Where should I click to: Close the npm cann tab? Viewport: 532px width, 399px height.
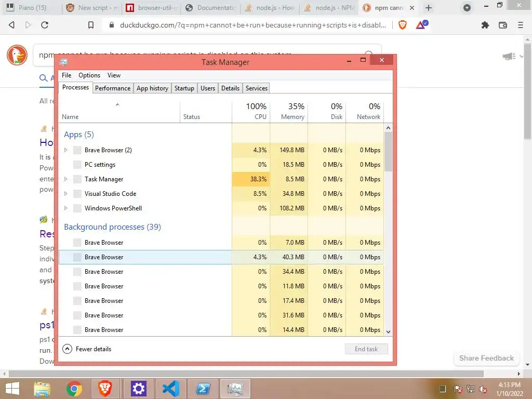[412, 8]
